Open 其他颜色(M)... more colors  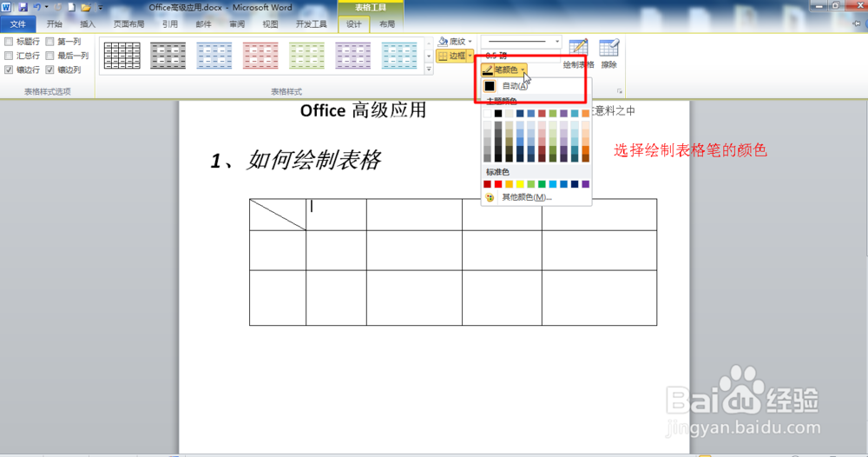click(536, 197)
